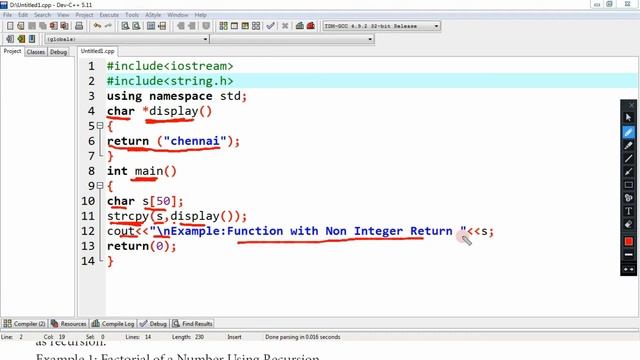
Task: Click the return ("chennai"); line
Action: (x=173, y=141)
